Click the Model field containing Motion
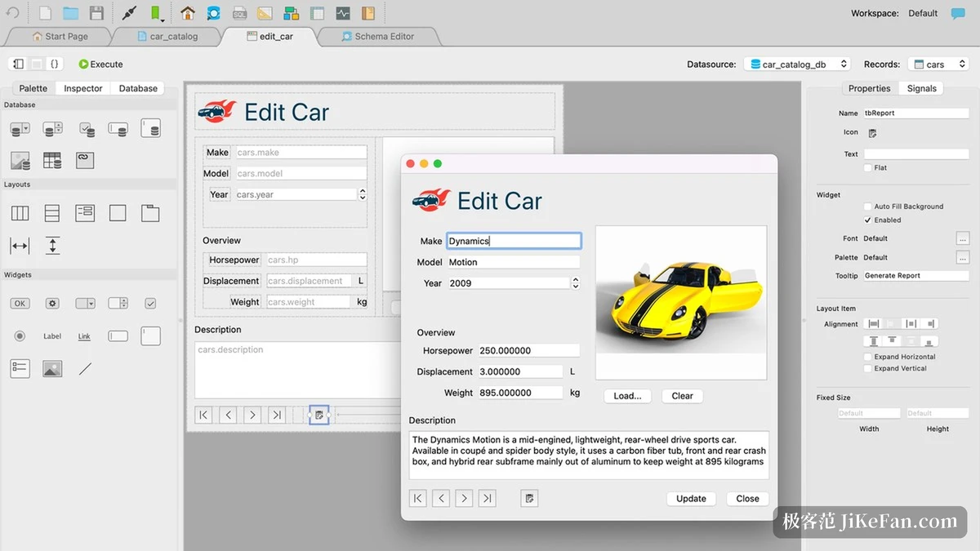Image resolution: width=980 pixels, height=551 pixels. pos(513,262)
